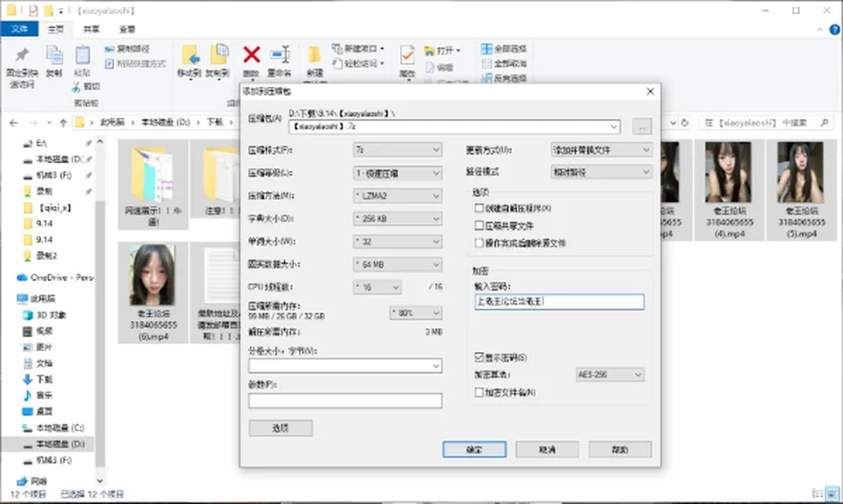This screenshot has height=504, width=843.
Task: Open the 分卷大小 split volume combo box
Action: coord(345,366)
